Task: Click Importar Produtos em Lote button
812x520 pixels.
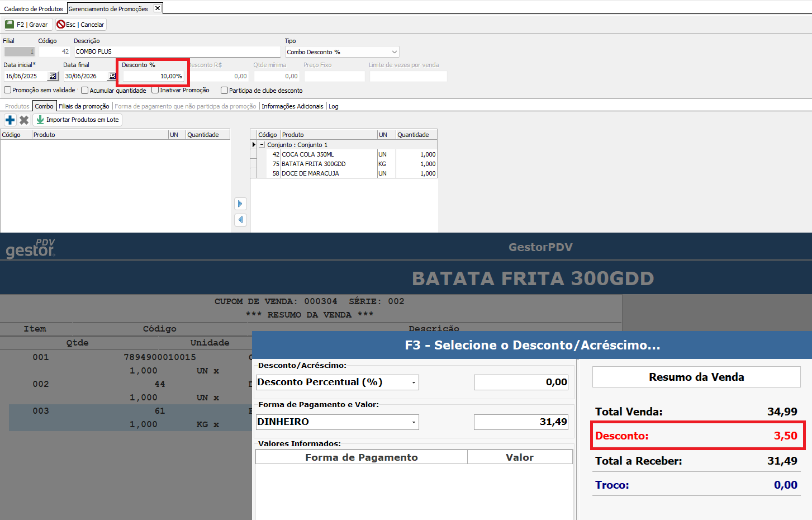Action: [77, 120]
